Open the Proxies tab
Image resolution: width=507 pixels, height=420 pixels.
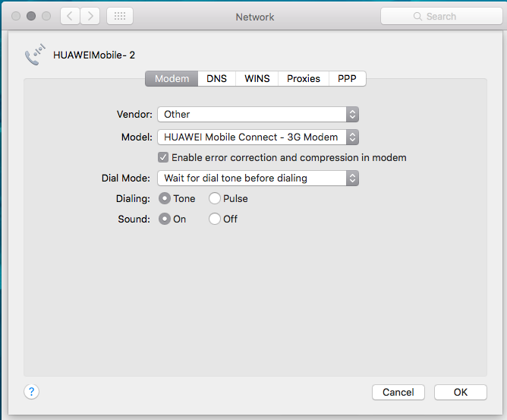coord(304,79)
